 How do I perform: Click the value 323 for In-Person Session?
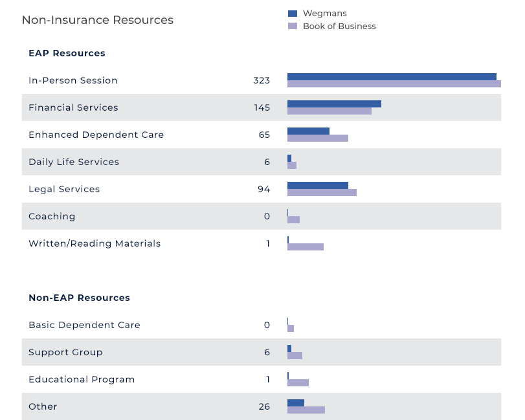(x=262, y=81)
